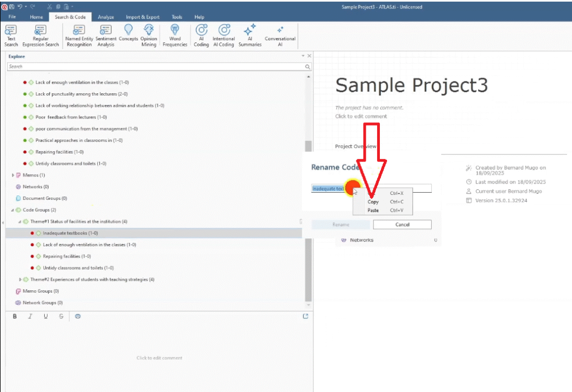Run Named Entity Recognition
The image size is (572, 392).
pos(78,35)
